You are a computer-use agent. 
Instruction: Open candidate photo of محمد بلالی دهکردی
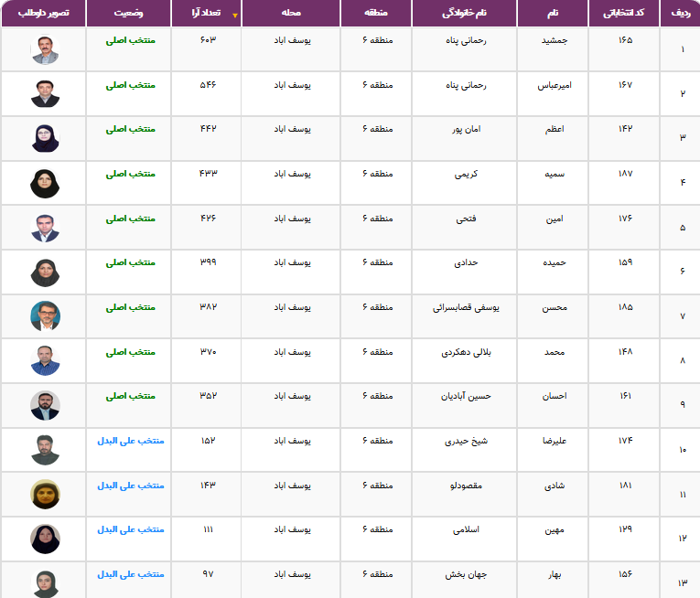(x=45, y=360)
